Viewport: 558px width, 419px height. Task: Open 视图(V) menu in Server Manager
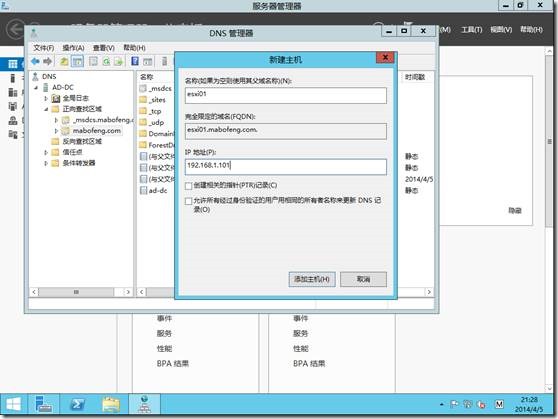[501, 30]
